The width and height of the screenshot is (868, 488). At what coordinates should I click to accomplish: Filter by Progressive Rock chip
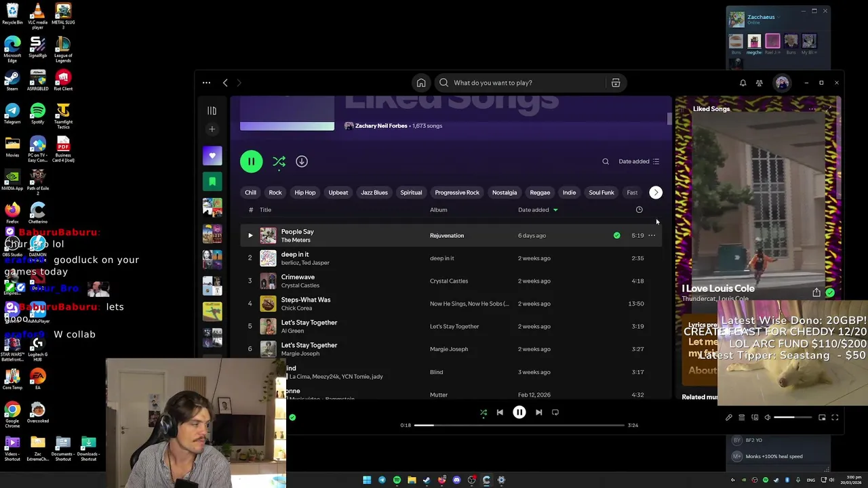457,192
